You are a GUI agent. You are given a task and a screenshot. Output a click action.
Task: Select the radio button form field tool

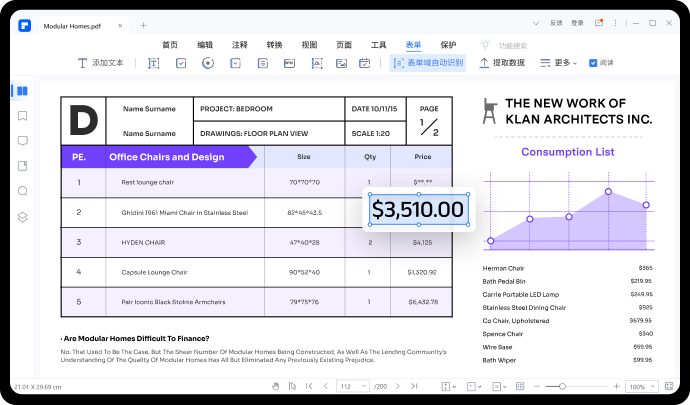click(207, 63)
